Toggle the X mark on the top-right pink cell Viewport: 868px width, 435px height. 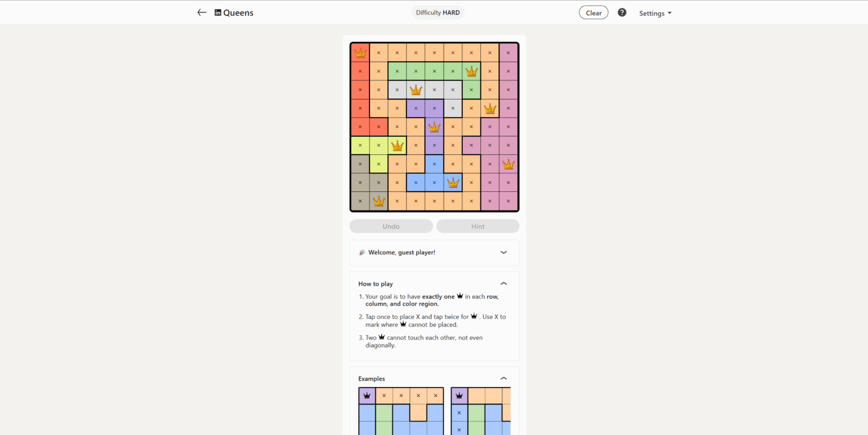click(x=508, y=52)
